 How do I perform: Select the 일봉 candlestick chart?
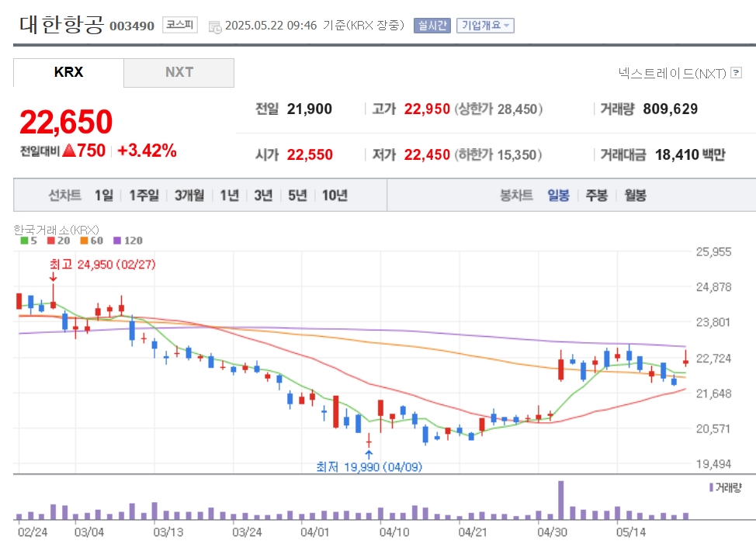[x=558, y=196]
